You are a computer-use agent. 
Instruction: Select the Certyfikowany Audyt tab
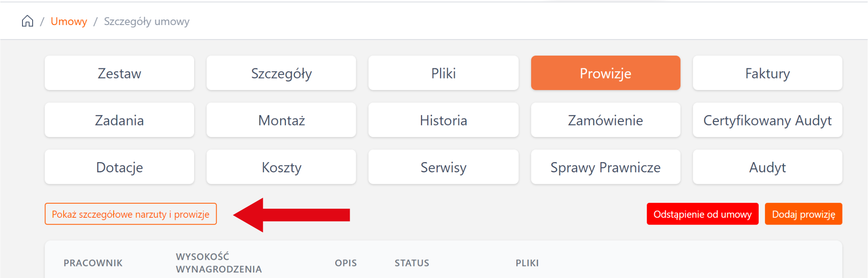[x=767, y=120]
